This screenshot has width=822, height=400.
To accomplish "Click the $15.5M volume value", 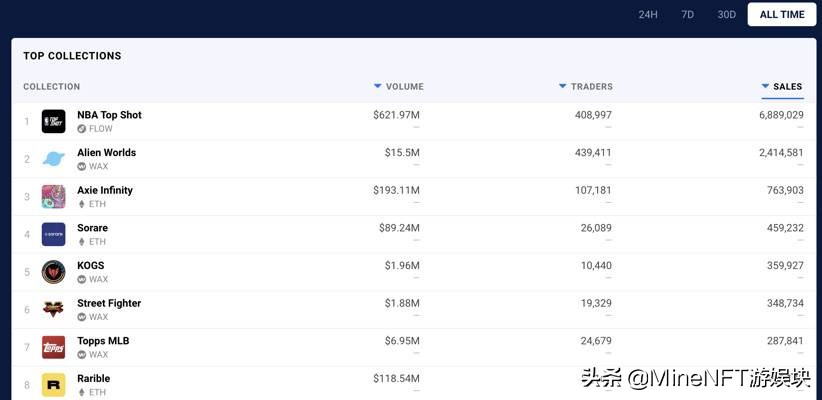I will click(x=402, y=153).
